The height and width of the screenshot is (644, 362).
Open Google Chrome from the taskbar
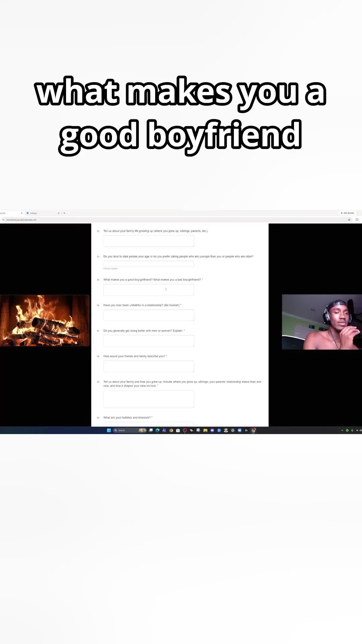[x=171, y=430]
